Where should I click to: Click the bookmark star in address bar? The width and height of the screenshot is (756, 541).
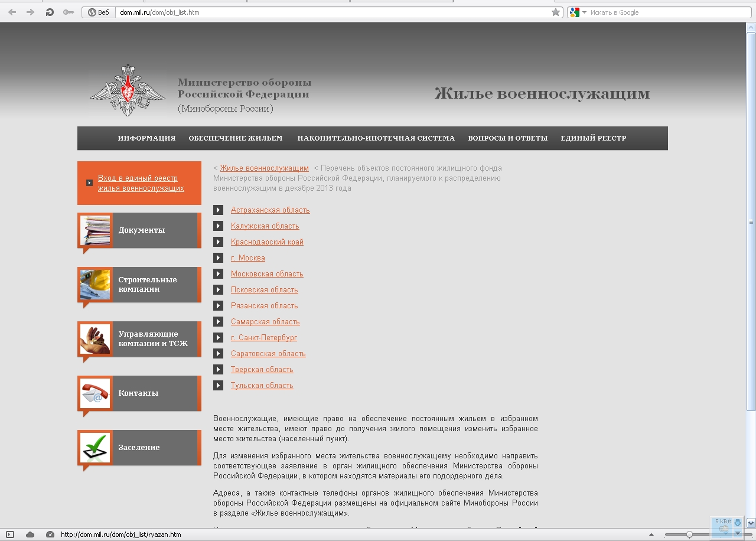556,12
